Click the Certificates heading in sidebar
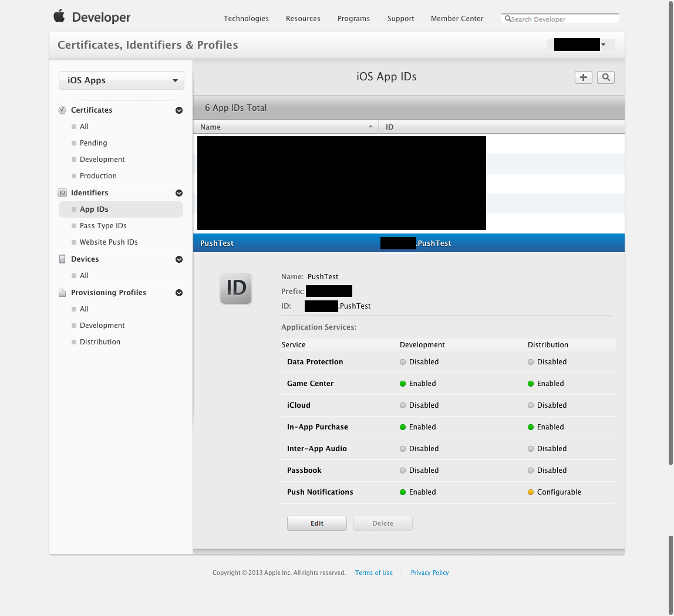 point(92,110)
